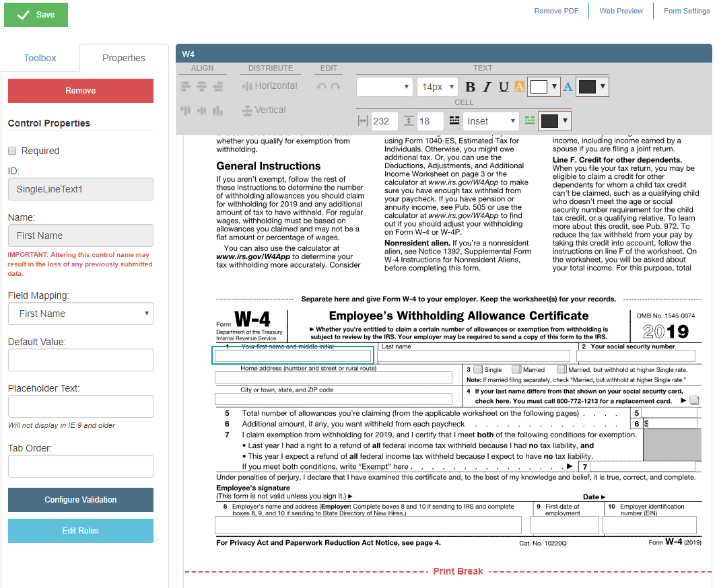Open the Inset border style dropdown

pyautogui.click(x=491, y=121)
